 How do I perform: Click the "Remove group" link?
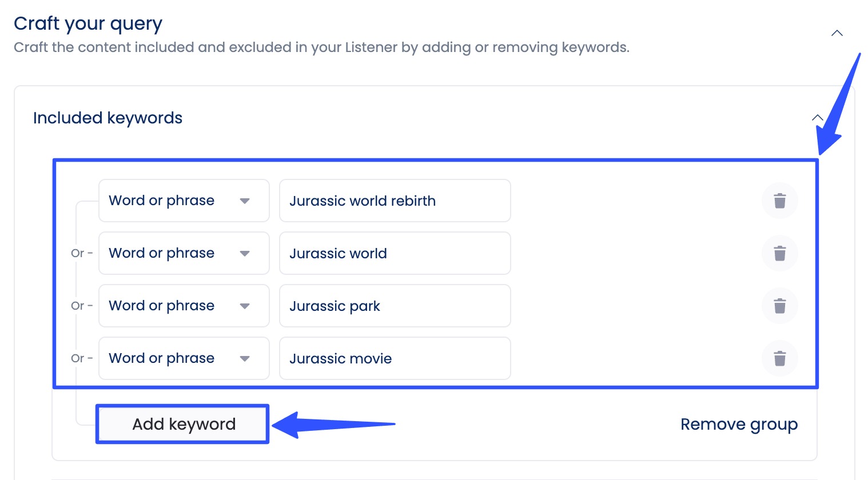click(x=739, y=424)
